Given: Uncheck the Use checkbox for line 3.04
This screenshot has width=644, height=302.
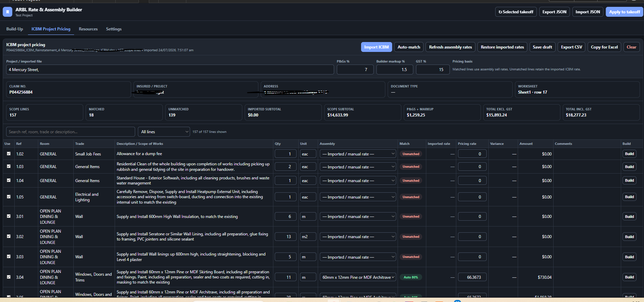Looking at the screenshot, I should coord(9,277).
